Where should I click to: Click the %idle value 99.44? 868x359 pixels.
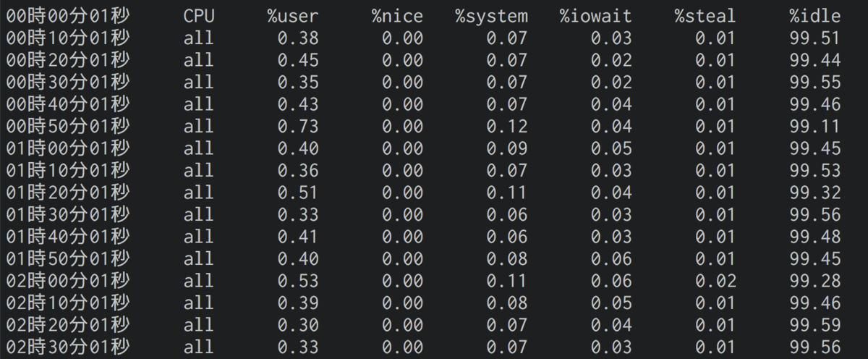815,60
